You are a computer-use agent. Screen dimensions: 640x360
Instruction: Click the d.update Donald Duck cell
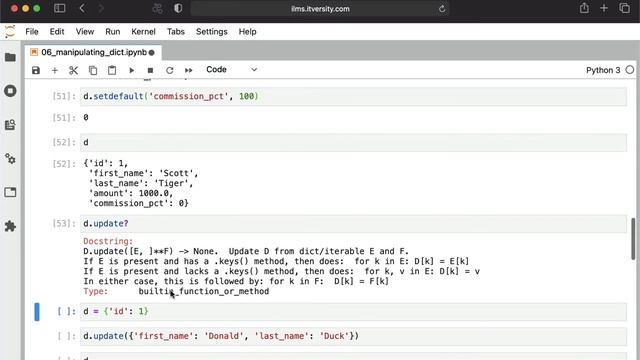[x=353, y=336]
